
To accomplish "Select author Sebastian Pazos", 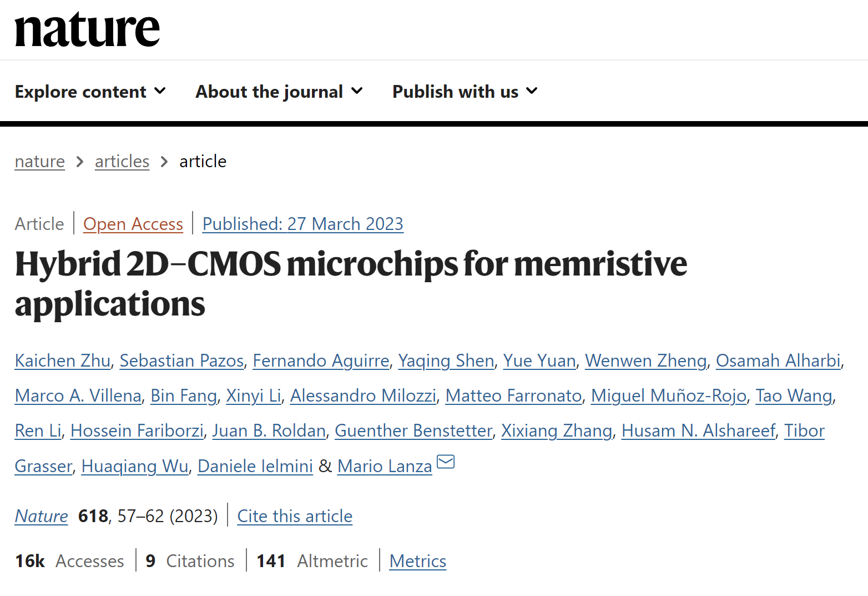I will point(181,360).
